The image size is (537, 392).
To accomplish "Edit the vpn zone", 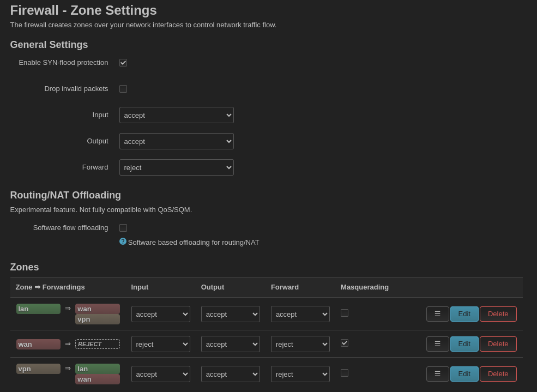I will (464, 374).
